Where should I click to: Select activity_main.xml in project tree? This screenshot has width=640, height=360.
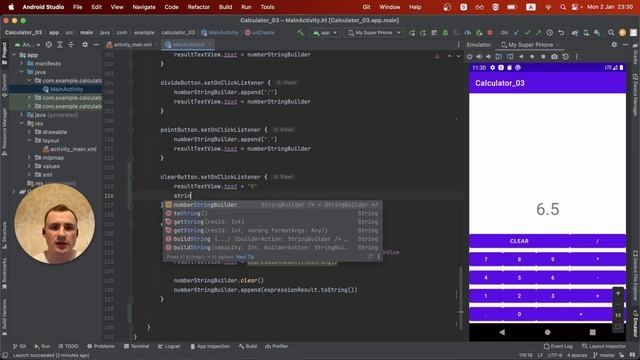[x=73, y=149]
